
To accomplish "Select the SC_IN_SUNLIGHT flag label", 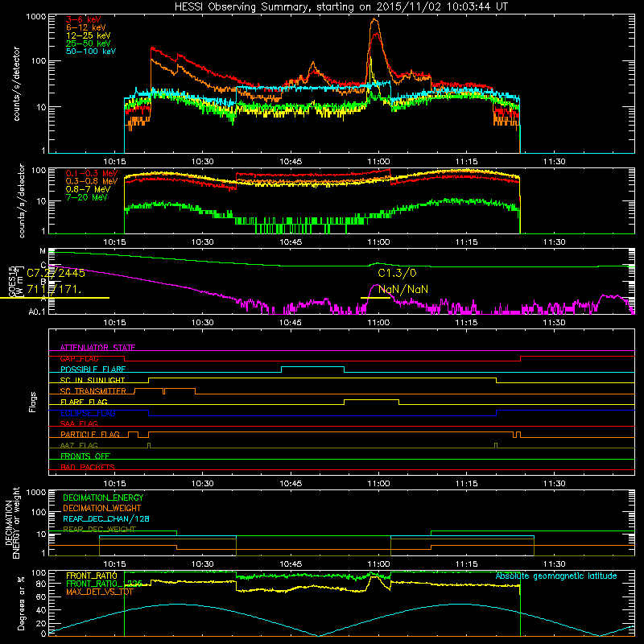I will 93,380.
